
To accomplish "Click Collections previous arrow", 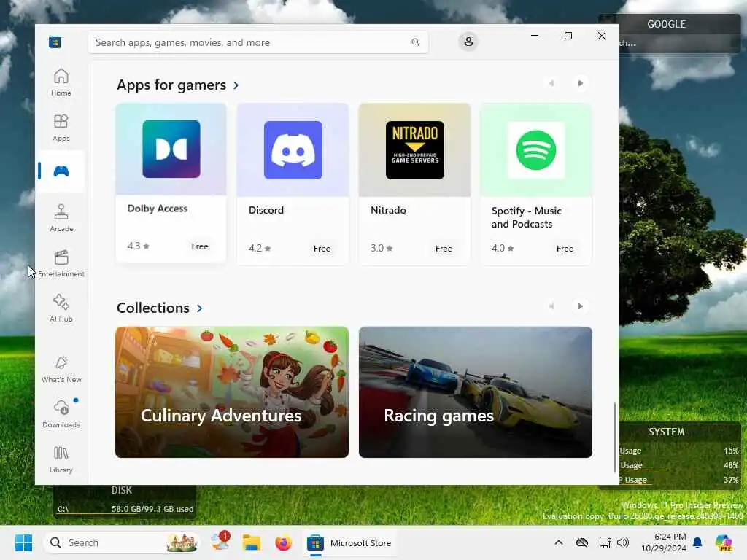I will [551, 306].
